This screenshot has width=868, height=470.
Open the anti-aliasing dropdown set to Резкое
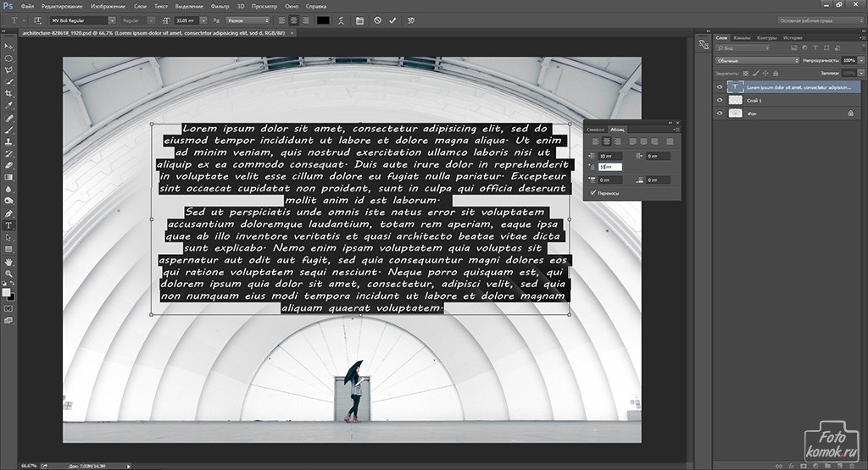pyautogui.click(x=248, y=19)
